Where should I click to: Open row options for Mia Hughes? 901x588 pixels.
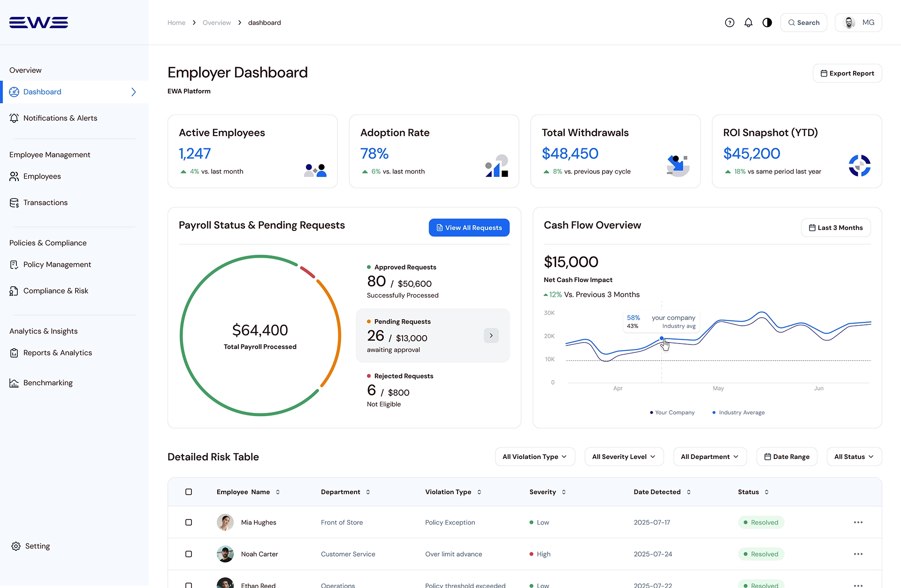click(x=858, y=522)
